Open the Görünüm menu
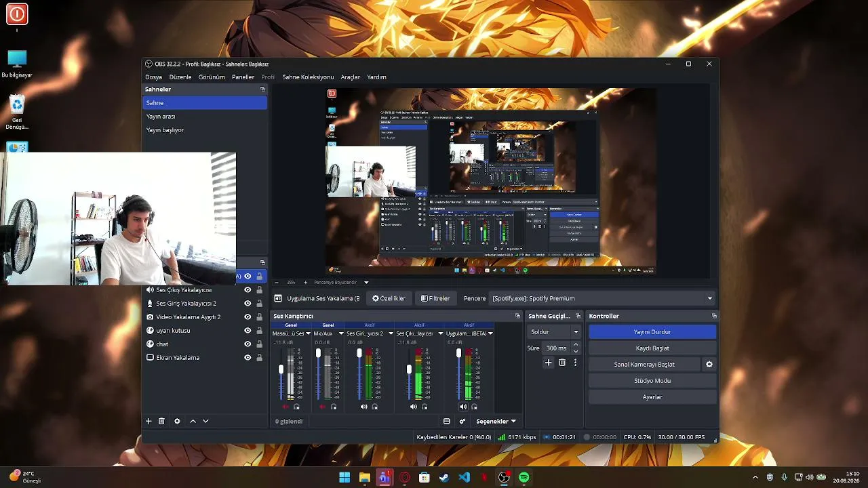Image resolution: width=868 pixels, height=488 pixels. [212, 77]
